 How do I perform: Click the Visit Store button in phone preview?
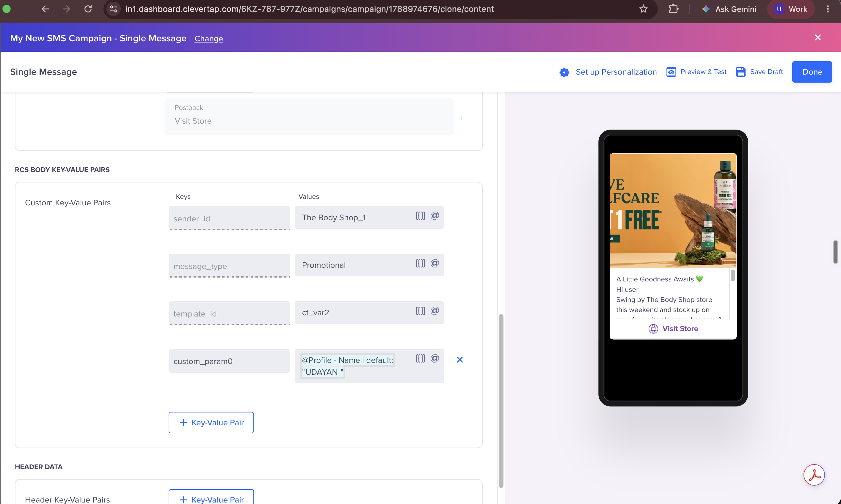(673, 328)
